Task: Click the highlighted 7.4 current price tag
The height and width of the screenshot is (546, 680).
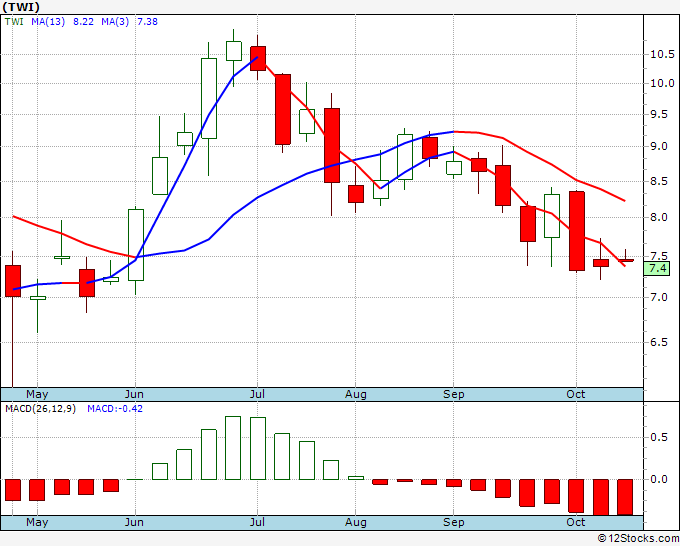Action: tap(657, 268)
